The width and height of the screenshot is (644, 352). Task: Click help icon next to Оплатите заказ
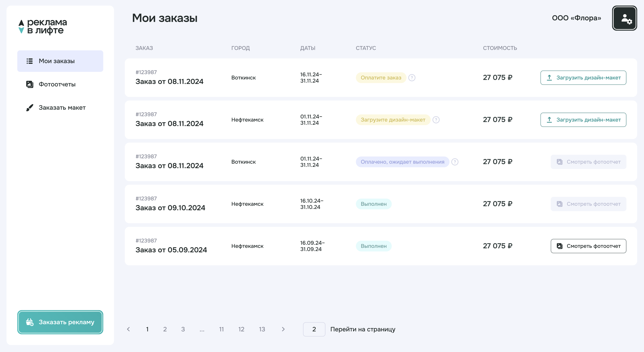412,78
